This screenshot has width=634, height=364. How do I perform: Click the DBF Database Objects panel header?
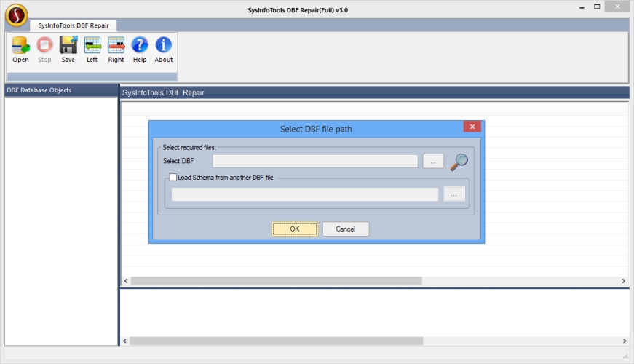(61, 90)
